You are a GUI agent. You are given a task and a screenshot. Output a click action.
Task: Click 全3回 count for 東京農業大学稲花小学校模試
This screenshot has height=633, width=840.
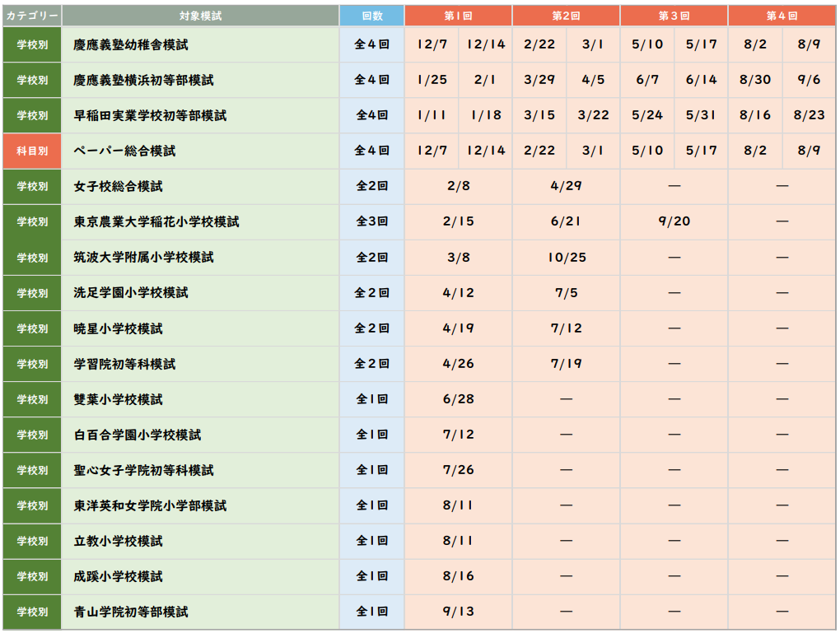coord(371,221)
